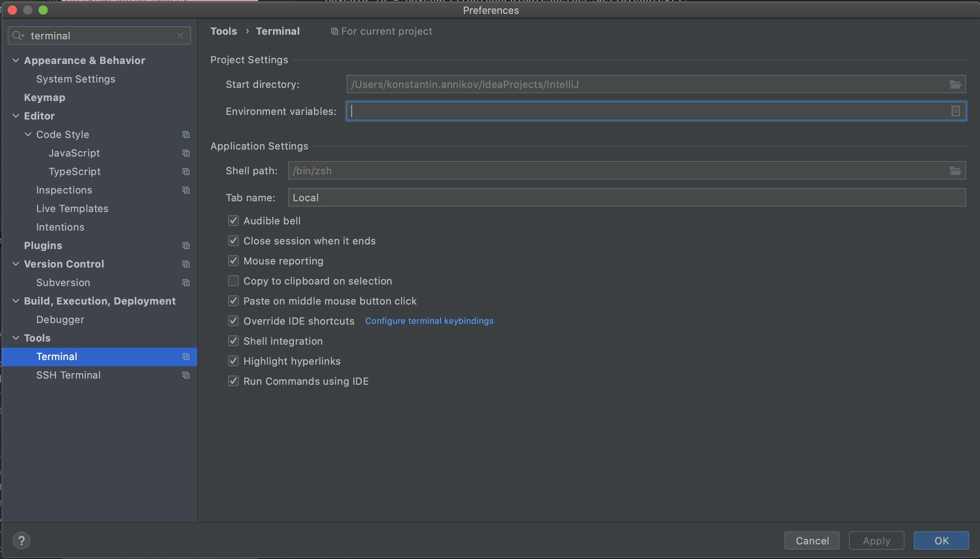Click into the Tab name field

coord(627,198)
